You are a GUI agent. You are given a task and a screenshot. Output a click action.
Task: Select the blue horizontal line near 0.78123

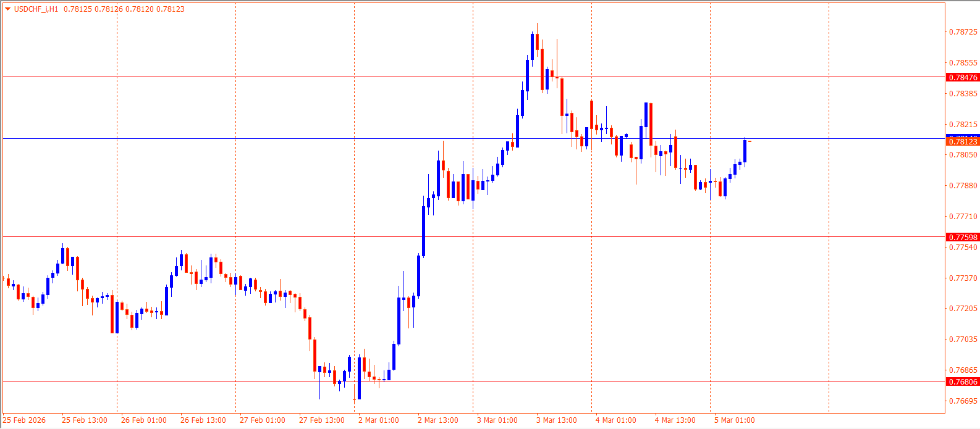(474, 139)
